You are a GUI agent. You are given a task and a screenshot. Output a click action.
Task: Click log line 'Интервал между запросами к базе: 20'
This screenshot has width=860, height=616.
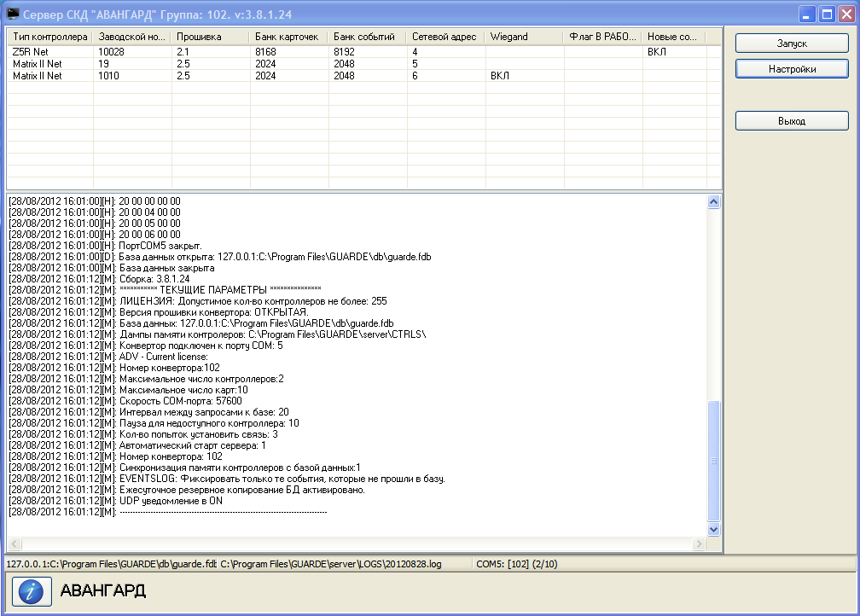click(x=148, y=412)
